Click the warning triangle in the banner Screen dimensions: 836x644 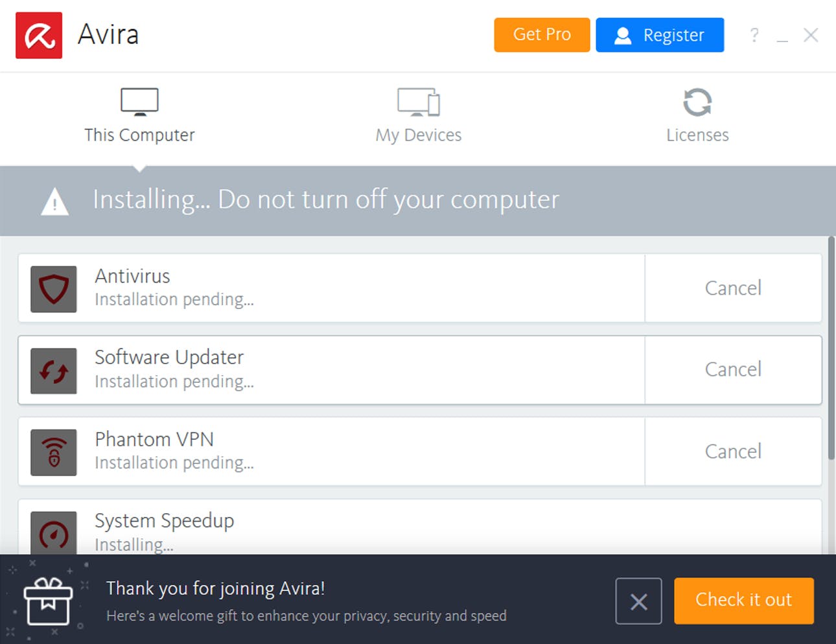click(55, 201)
